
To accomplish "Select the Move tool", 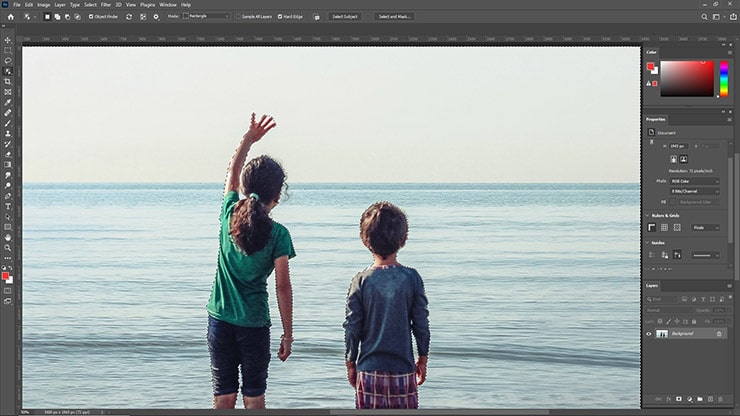I will point(8,40).
